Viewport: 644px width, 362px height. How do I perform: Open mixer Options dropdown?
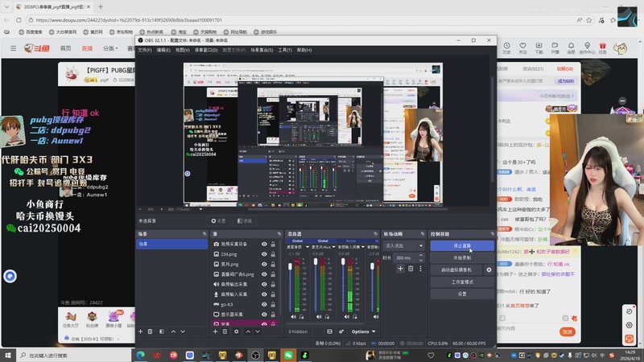point(364,331)
